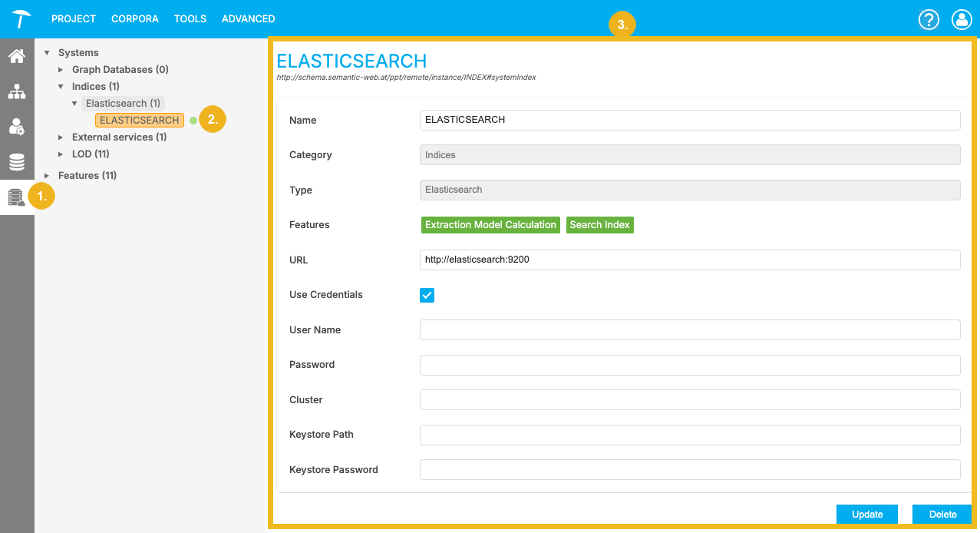The height and width of the screenshot is (533, 980).
Task: Open Help using the question mark icon
Action: pyautogui.click(x=929, y=19)
